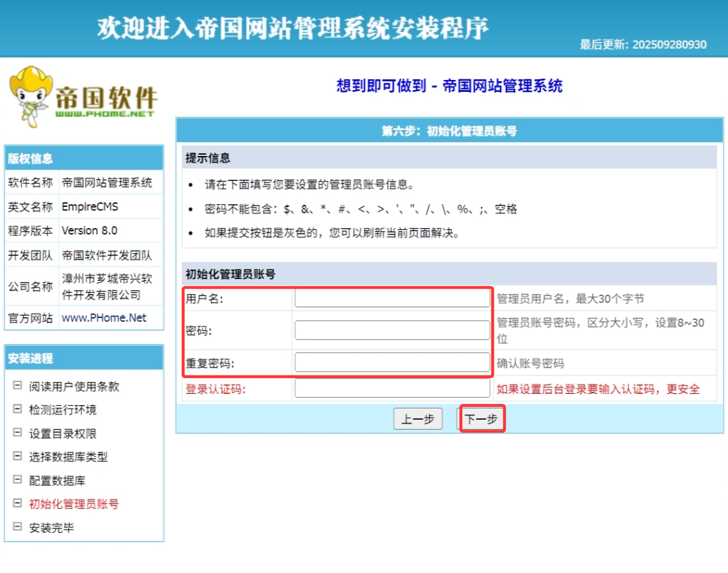Click the box icon beside 检测运行环境

pyautogui.click(x=17, y=410)
